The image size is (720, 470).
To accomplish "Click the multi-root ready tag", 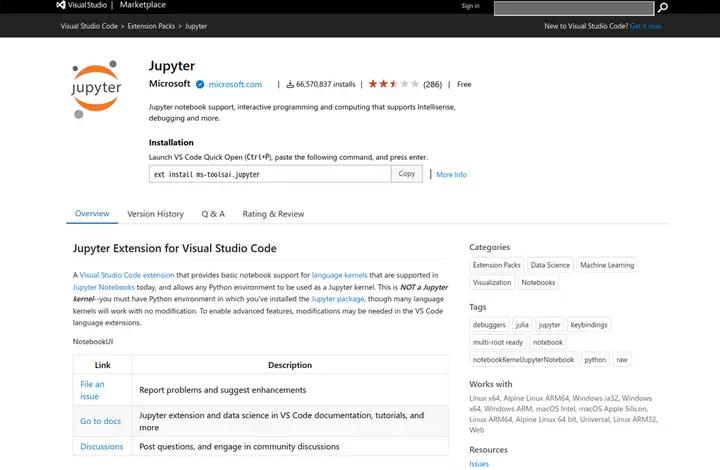I will pyautogui.click(x=498, y=342).
